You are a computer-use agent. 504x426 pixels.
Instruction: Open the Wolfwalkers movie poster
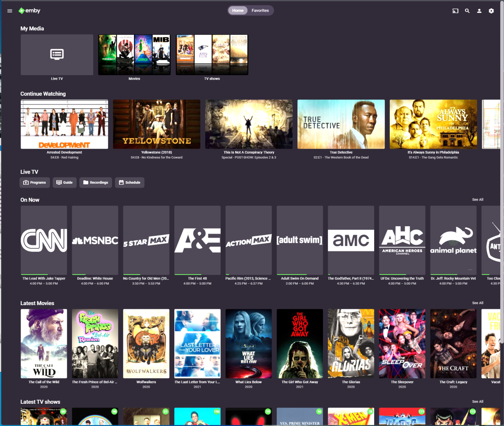146,343
